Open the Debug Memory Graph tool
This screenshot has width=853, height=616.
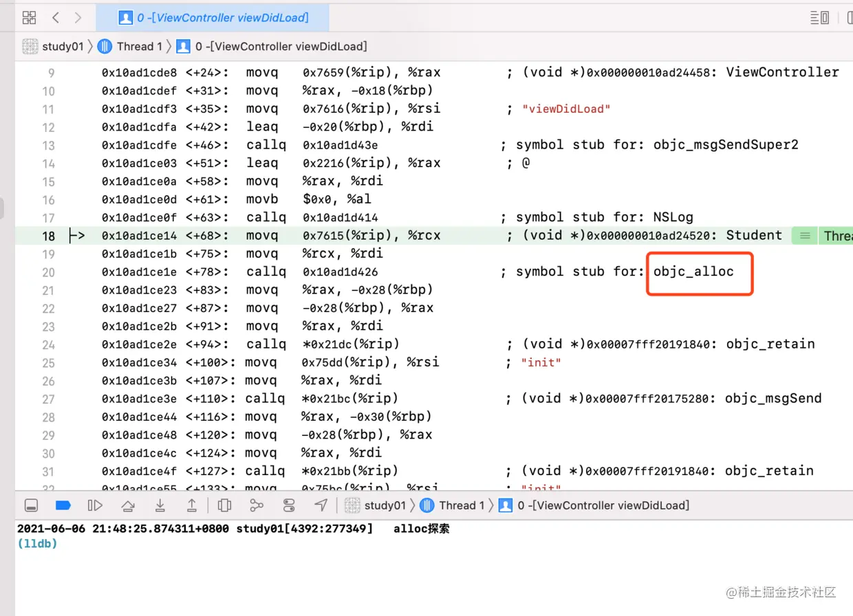[257, 505]
